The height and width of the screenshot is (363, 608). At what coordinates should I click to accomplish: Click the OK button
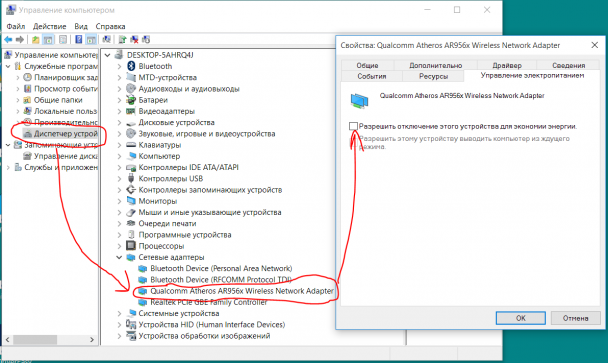[x=520, y=318]
